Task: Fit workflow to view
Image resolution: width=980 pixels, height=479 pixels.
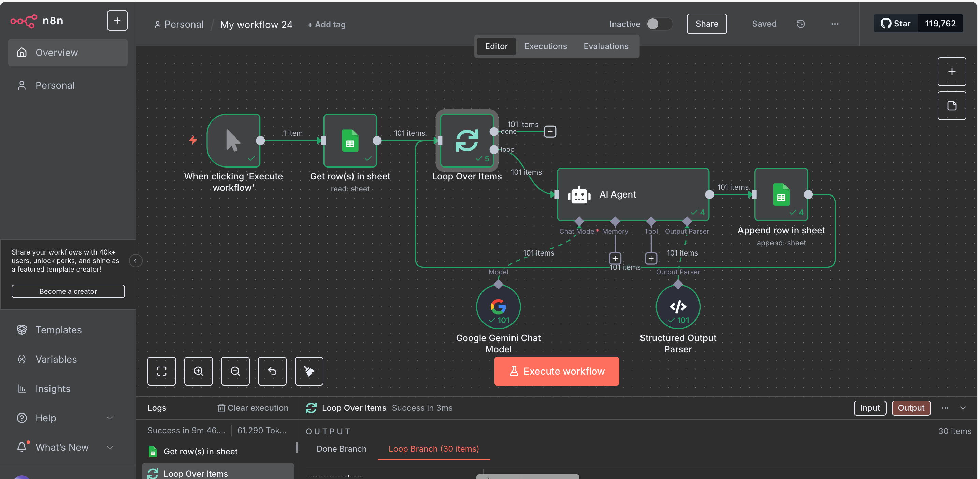Action: [162, 371]
